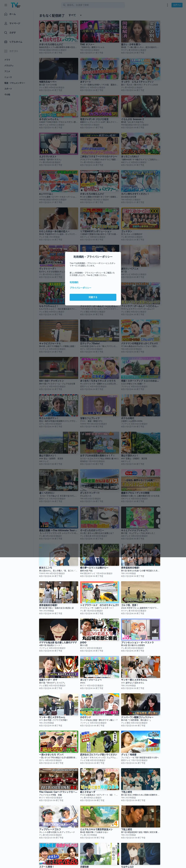
Task: Open the 利用規約 link in the dialog
Action: pos(74,282)
